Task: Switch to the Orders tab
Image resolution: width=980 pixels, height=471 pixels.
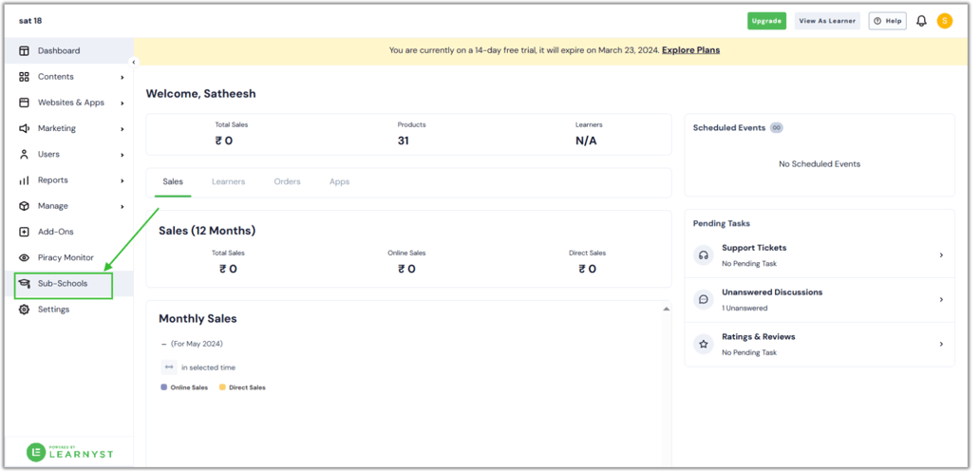Action: pyautogui.click(x=287, y=181)
